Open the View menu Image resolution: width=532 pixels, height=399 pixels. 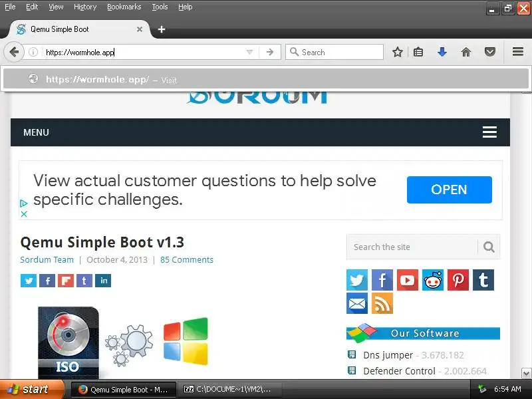pos(56,7)
